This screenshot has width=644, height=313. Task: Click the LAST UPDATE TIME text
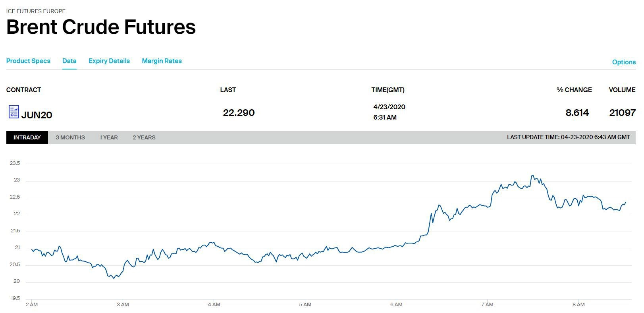tap(568, 137)
